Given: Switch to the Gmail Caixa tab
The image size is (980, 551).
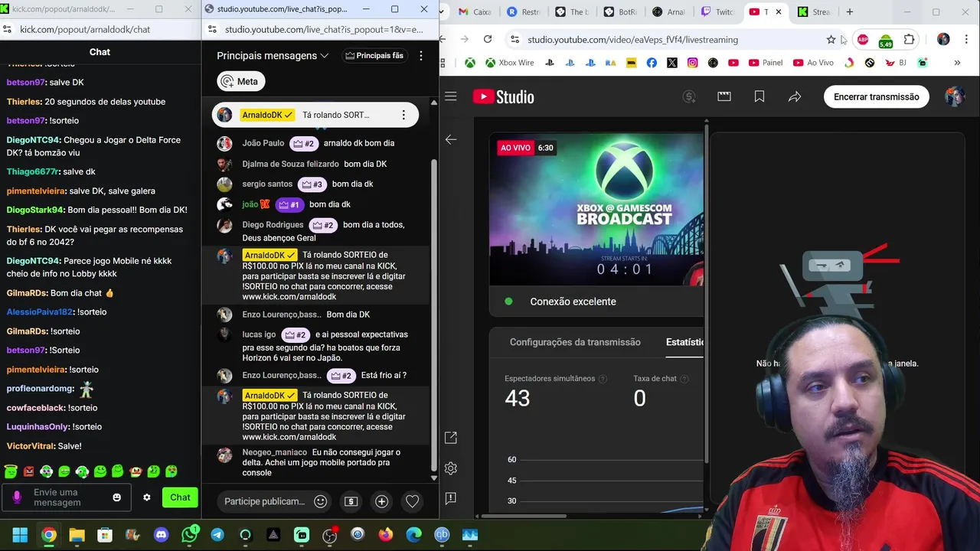Looking at the screenshot, I should pos(475,12).
